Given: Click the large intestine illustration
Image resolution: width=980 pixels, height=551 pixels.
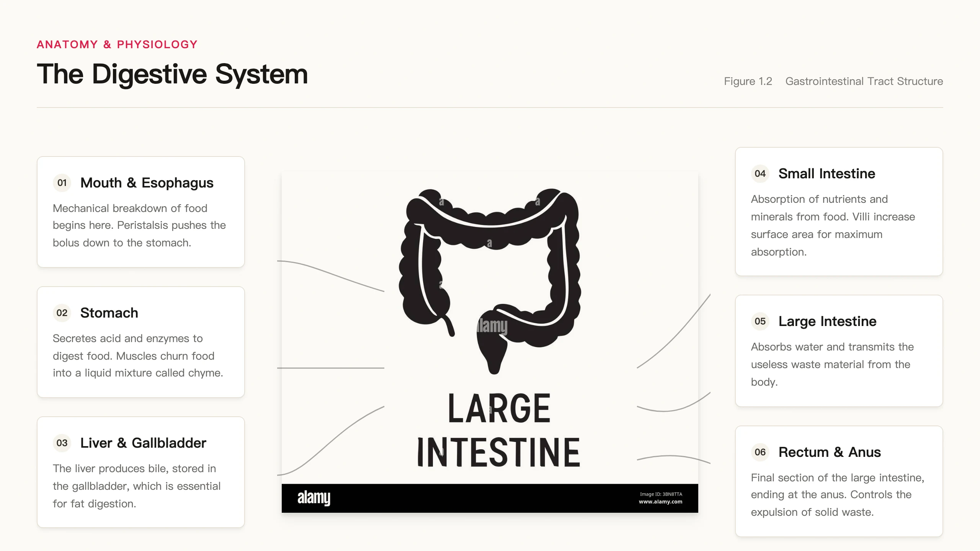Looking at the screenshot, I should tap(490, 281).
